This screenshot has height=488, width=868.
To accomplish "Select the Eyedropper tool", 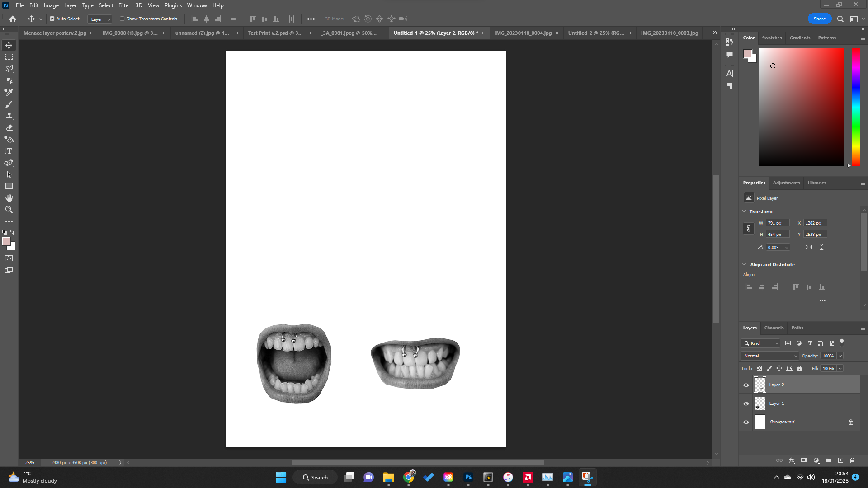I will (x=9, y=92).
